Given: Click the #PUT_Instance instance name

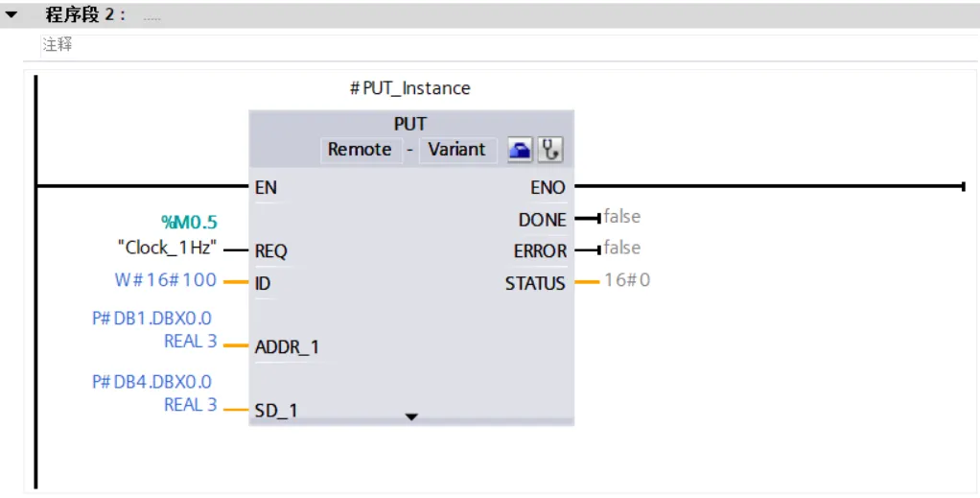Looking at the screenshot, I should pos(410,88).
